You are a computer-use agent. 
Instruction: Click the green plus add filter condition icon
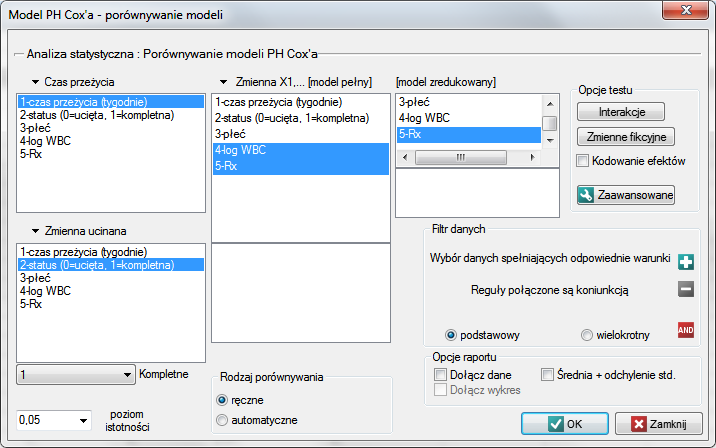pyautogui.click(x=685, y=262)
